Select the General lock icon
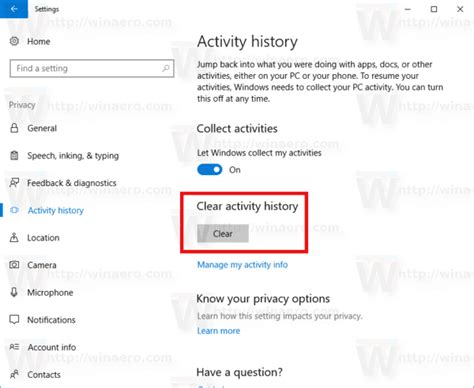 click(x=14, y=128)
